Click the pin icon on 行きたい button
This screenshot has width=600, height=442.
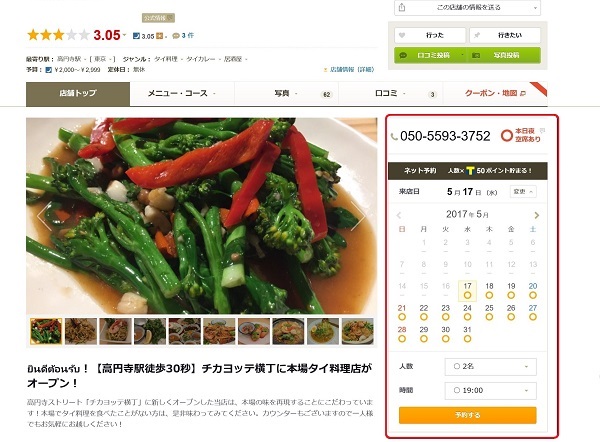(x=477, y=35)
